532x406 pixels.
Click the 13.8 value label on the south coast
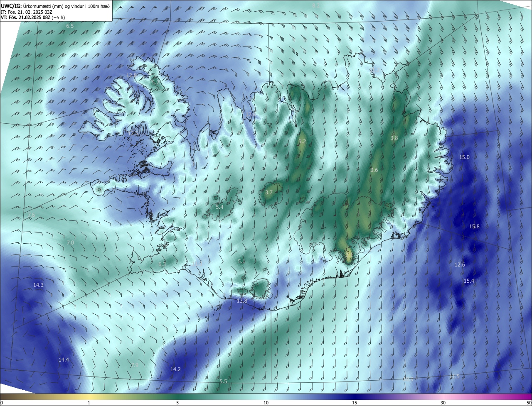pyautogui.click(x=242, y=301)
